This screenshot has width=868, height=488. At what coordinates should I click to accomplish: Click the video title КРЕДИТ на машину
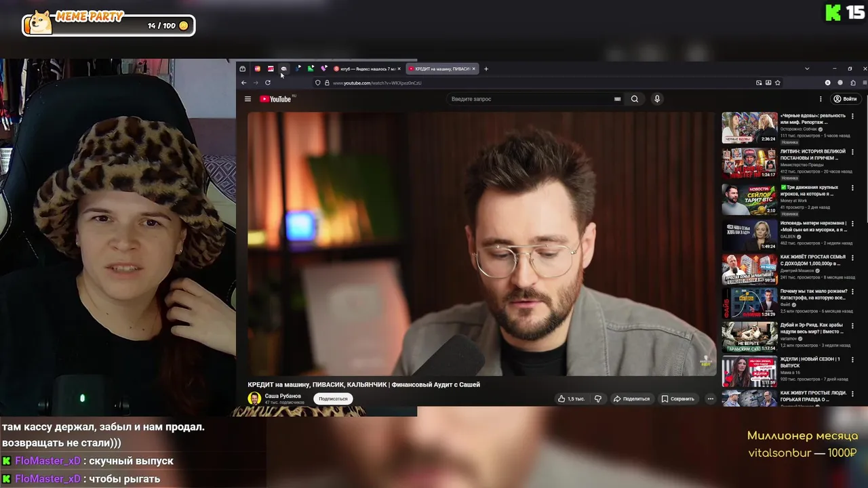tap(363, 384)
